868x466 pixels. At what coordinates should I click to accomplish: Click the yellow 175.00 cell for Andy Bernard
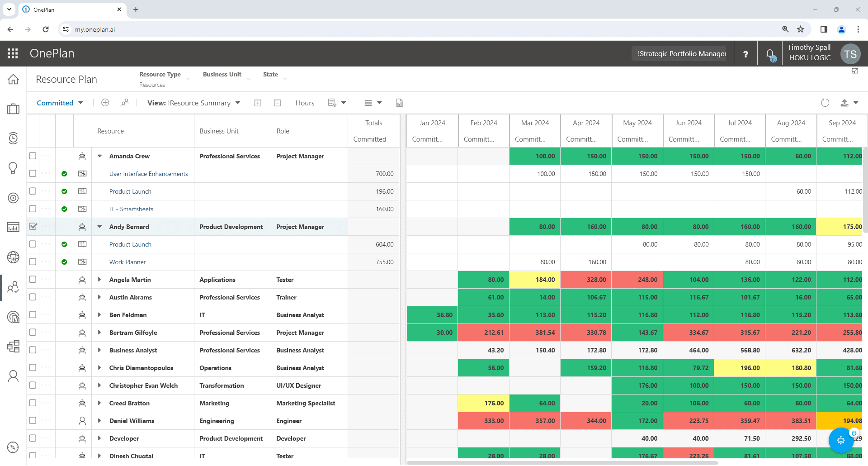(840, 227)
